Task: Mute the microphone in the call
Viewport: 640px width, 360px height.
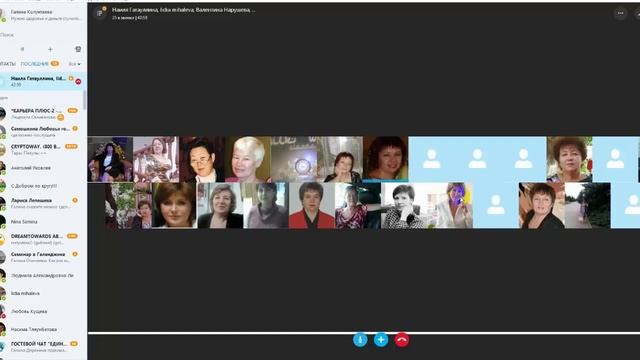Action: (x=360, y=340)
